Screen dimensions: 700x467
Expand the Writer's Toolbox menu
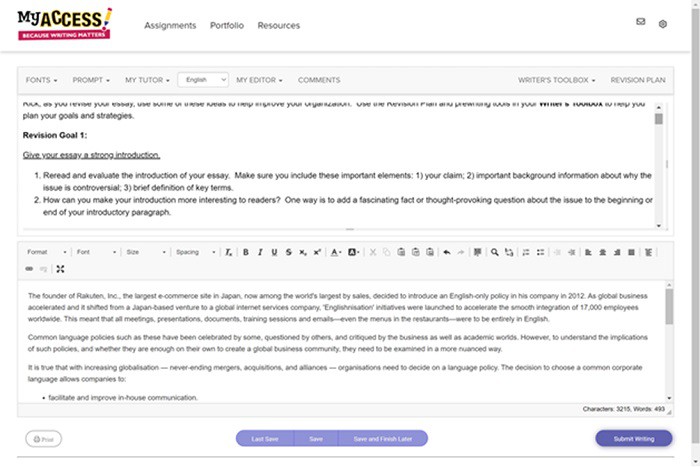[556, 80]
